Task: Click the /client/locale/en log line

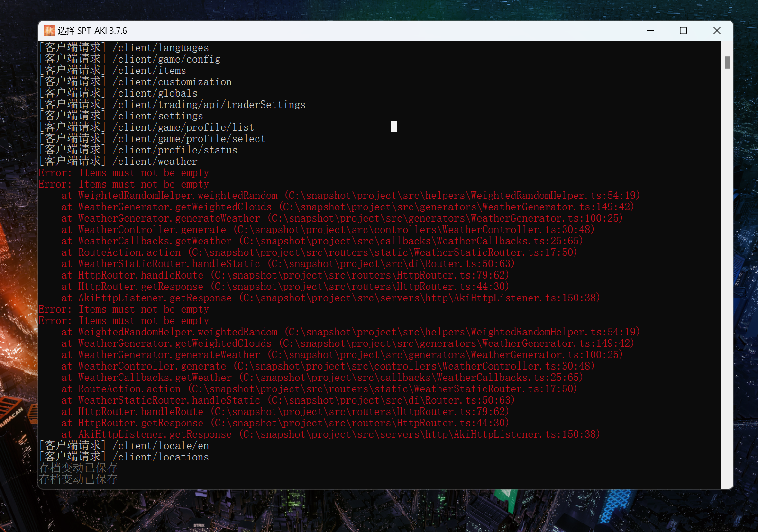Action: click(x=160, y=446)
